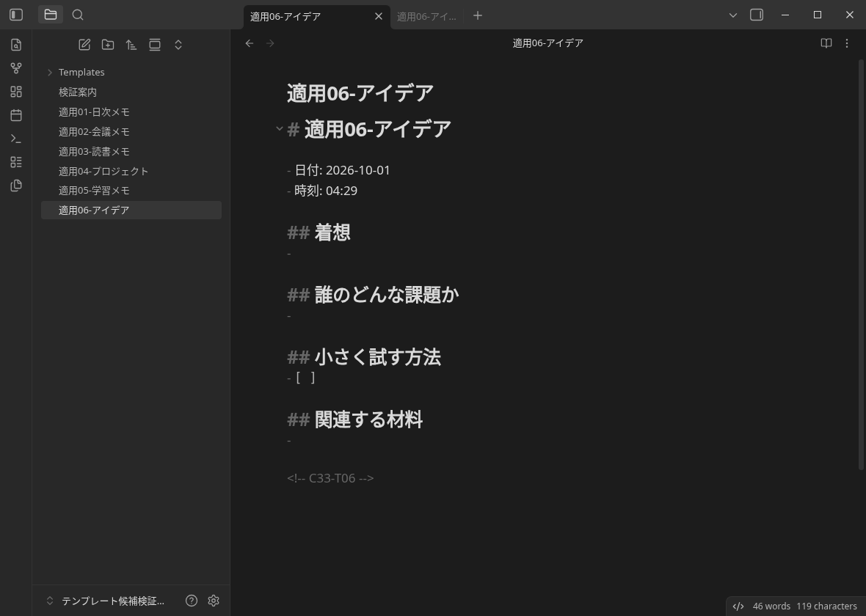Open the file explorer folder tab
The image size is (866, 616).
click(50, 15)
